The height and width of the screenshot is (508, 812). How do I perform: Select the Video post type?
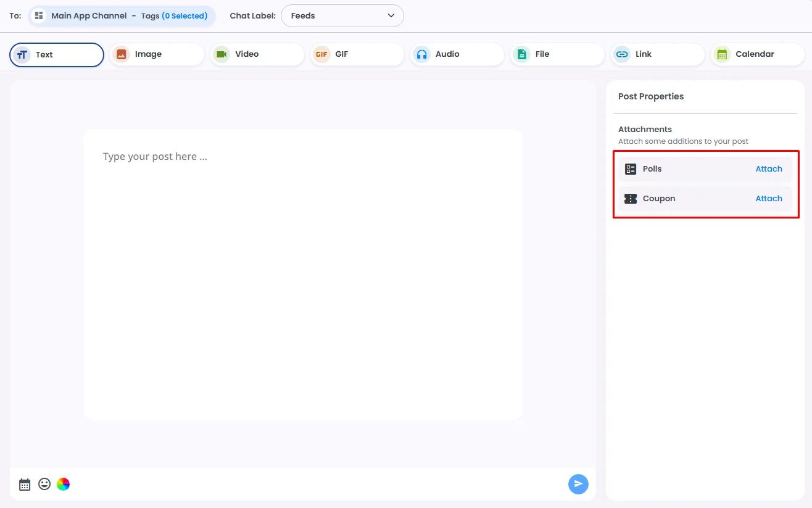point(257,54)
